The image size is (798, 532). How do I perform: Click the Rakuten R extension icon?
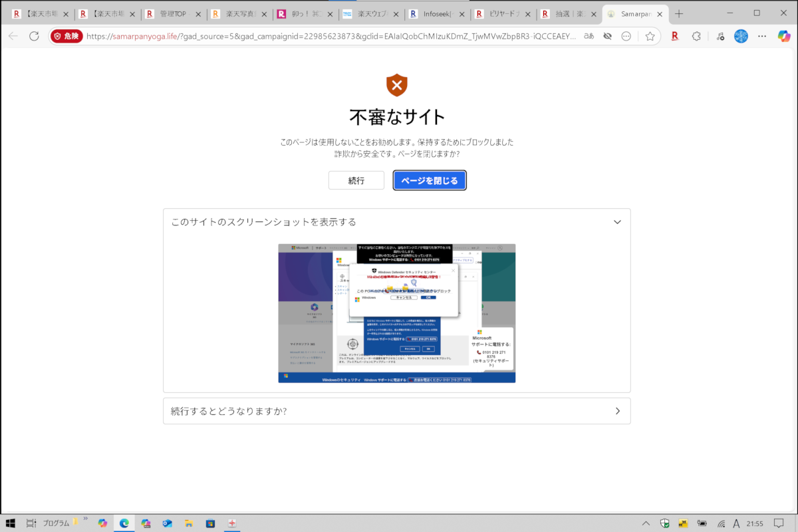674,37
